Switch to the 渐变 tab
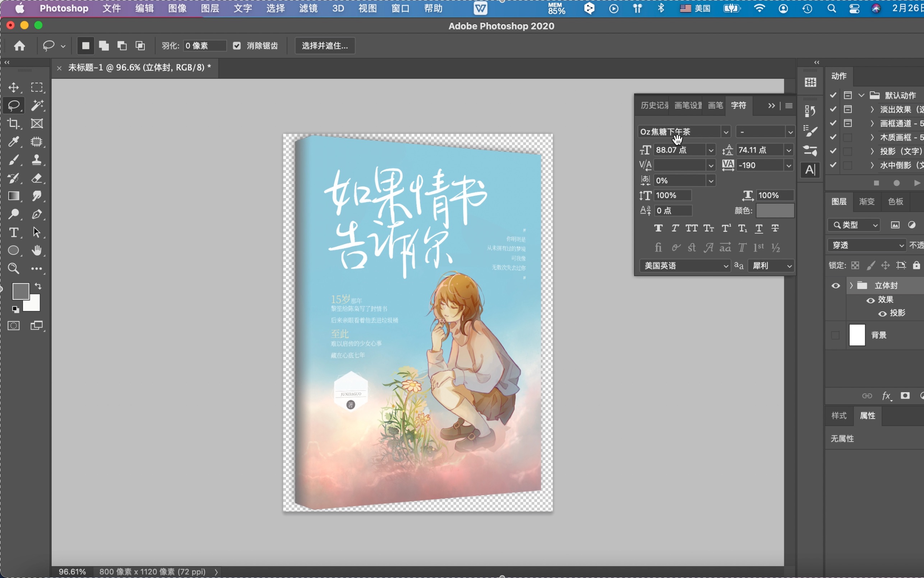 pos(867,201)
